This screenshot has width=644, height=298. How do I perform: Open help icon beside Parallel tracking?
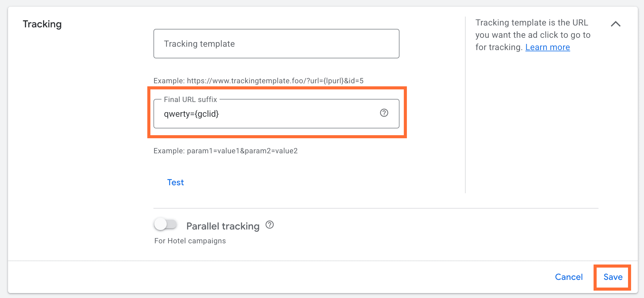coord(269,225)
